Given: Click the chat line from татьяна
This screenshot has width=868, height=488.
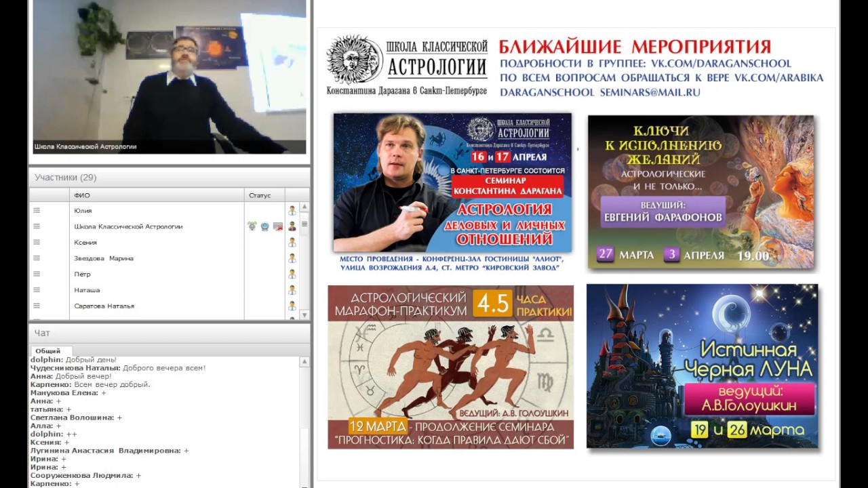Looking at the screenshot, I should 51,409.
